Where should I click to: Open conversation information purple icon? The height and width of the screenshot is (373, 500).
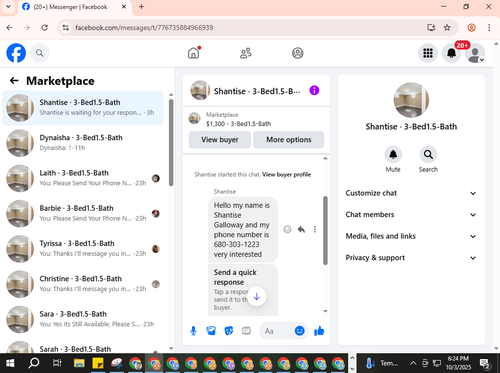[314, 90]
